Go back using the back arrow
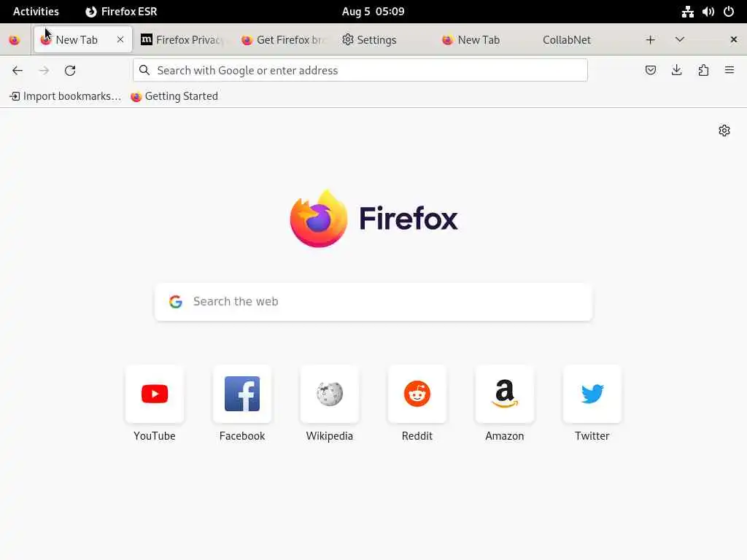Image resolution: width=747 pixels, height=560 pixels. click(x=18, y=71)
